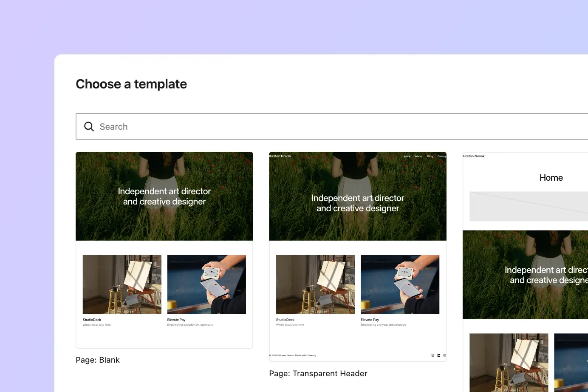Click the Made with Twentig copyright text
Image resolution: width=588 pixels, height=392 pixels.
pyautogui.click(x=292, y=355)
